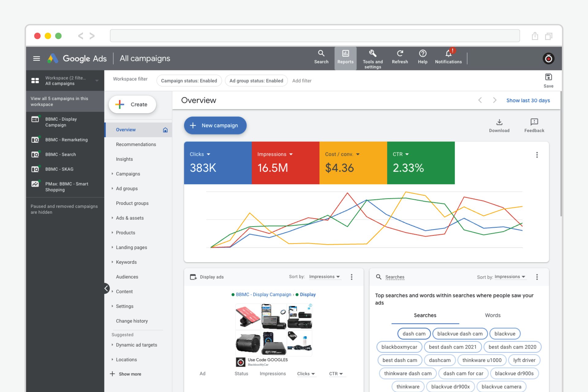Click the Ad group status: Enabled chip
The image size is (588, 392).
tap(256, 81)
